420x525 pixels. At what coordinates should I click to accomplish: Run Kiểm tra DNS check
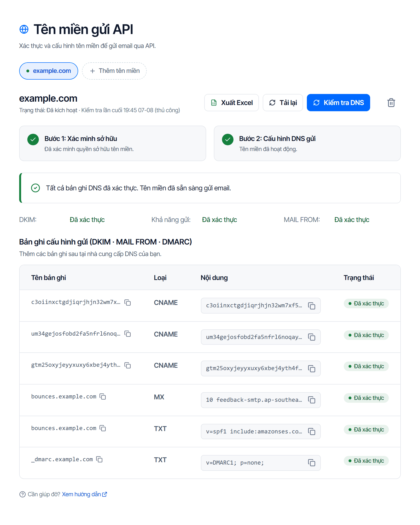click(x=338, y=103)
